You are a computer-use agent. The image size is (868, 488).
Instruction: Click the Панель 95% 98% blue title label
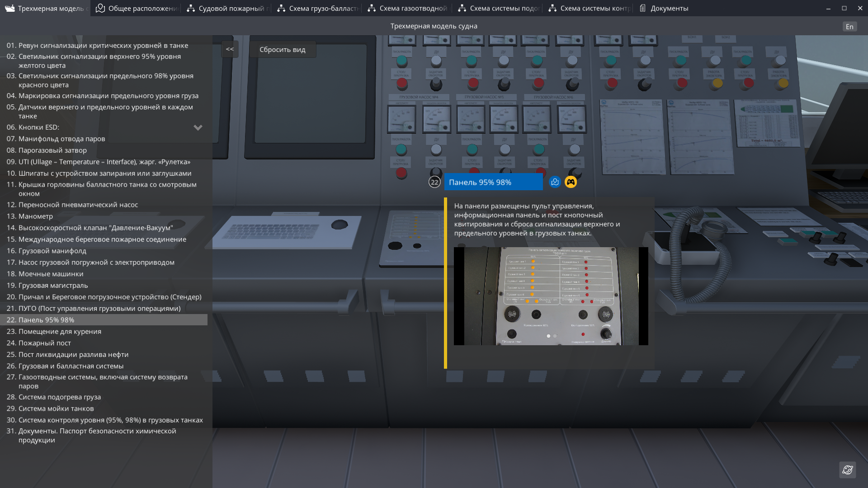pyautogui.click(x=493, y=182)
